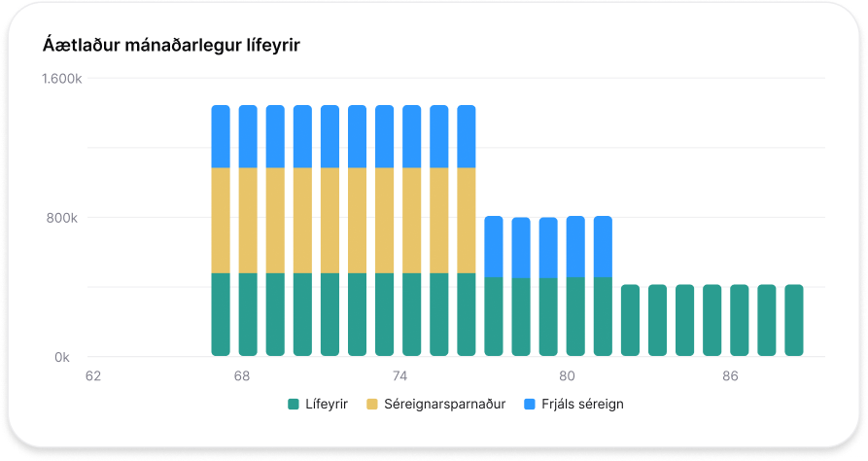Toggle the Lífeyrir series legend label
The width and height of the screenshot is (868, 461).
(327, 403)
